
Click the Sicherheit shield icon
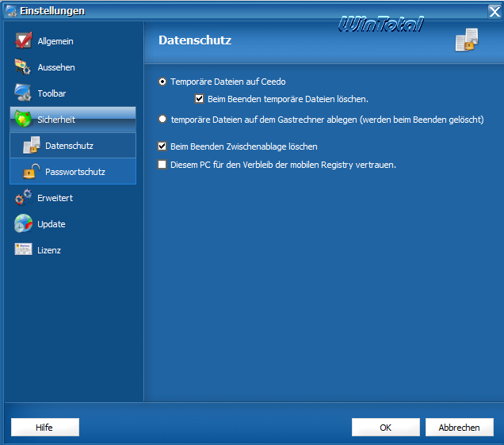tap(22, 119)
